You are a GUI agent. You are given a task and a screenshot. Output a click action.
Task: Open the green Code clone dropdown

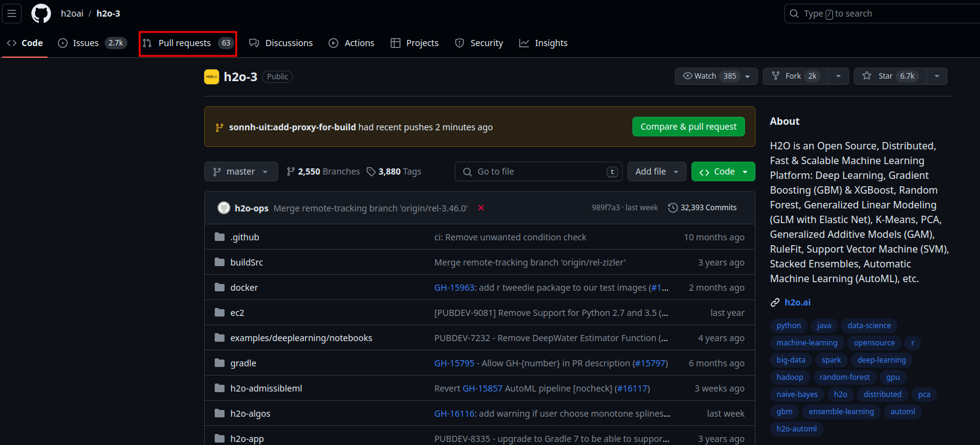click(723, 171)
